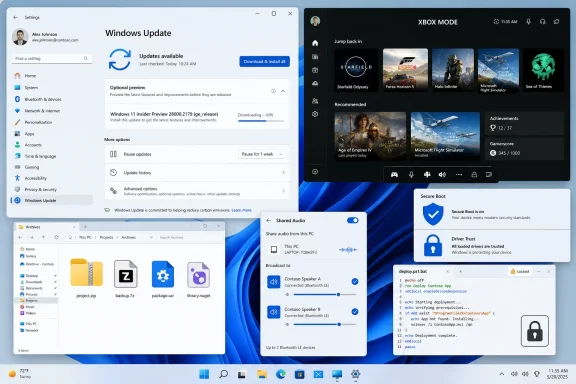Open Downloads in File Explorer sidebar
This screenshot has height=384, width=576.
tap(34, 282)
